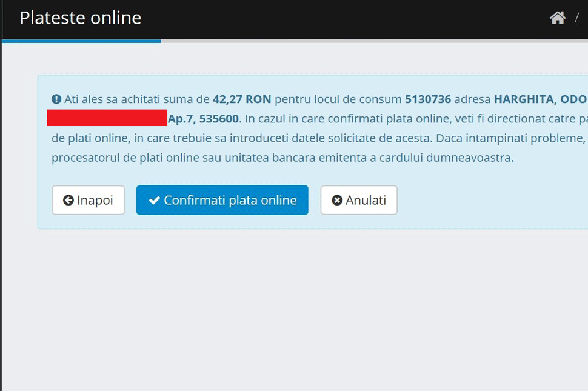Image resolution: width=588 pixels, height=391 pixels.
Task: Select the amount 42,27 RON
Action: 242,99
